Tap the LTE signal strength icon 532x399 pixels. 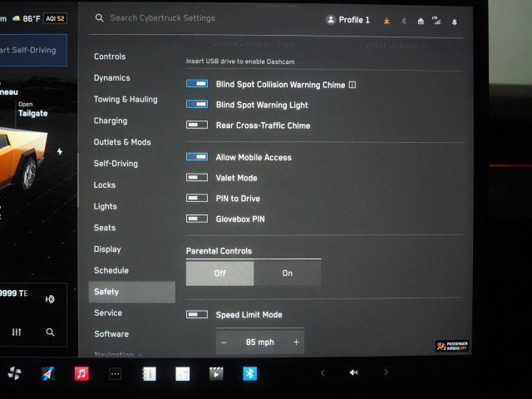(x=436, y=20)
